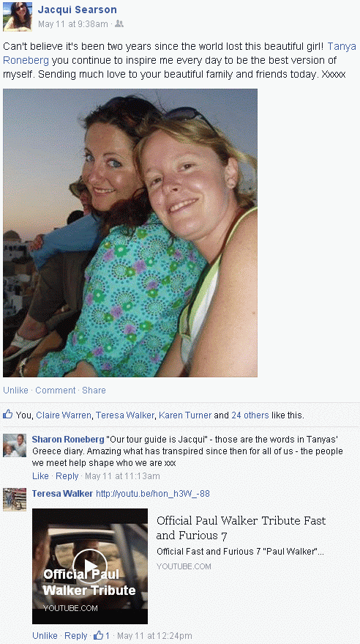Share the post
Viewport: 360px width, 644px height.
(x=94, y=391)
